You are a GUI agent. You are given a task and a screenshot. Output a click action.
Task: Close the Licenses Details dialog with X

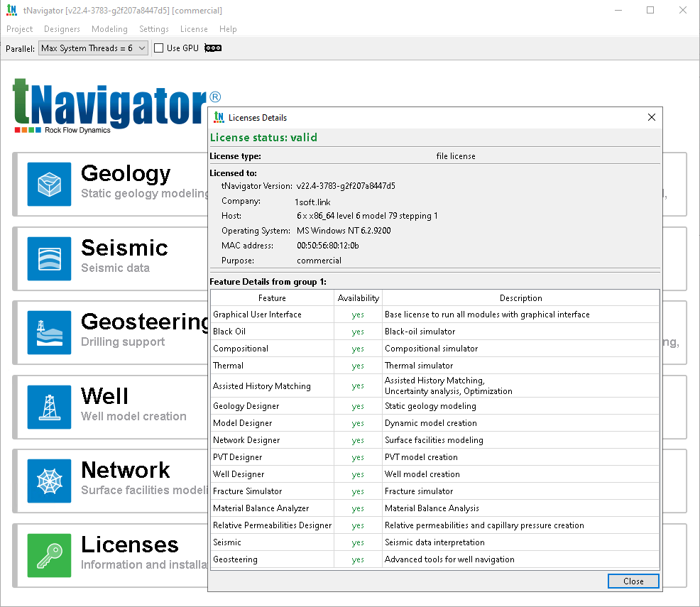651,117
